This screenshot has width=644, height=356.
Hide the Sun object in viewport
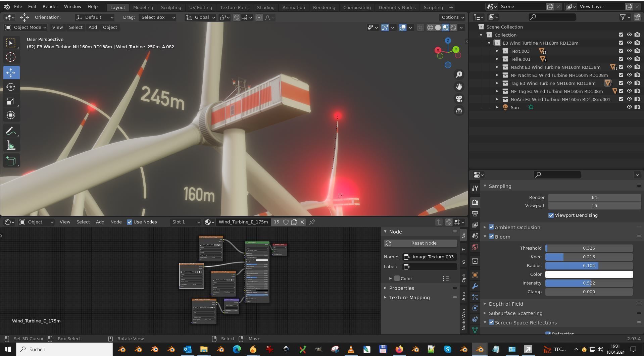click(629, 107)
